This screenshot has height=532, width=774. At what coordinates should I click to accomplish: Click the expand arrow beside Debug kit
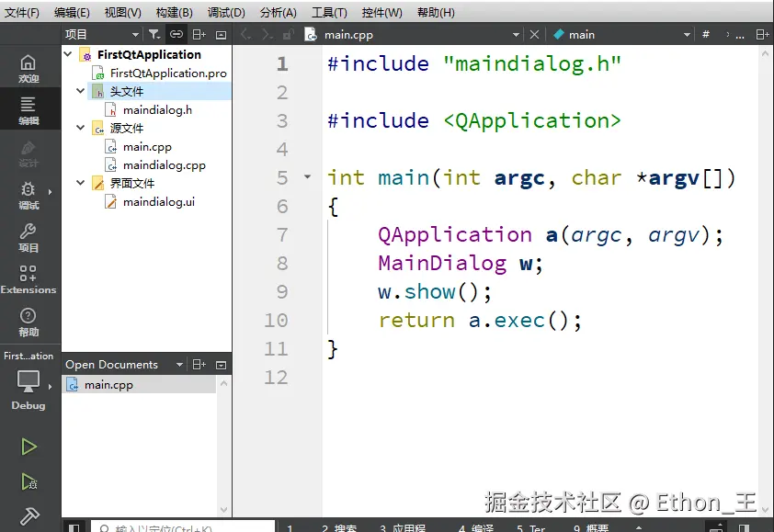coord(50,387)
